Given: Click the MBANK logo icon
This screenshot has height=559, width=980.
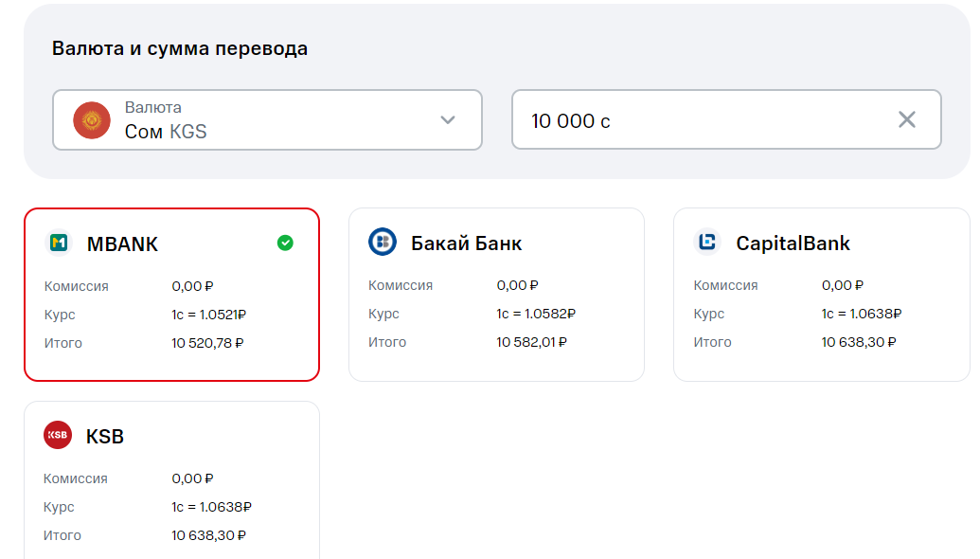Looking at the screenshot, I should 60,243.
